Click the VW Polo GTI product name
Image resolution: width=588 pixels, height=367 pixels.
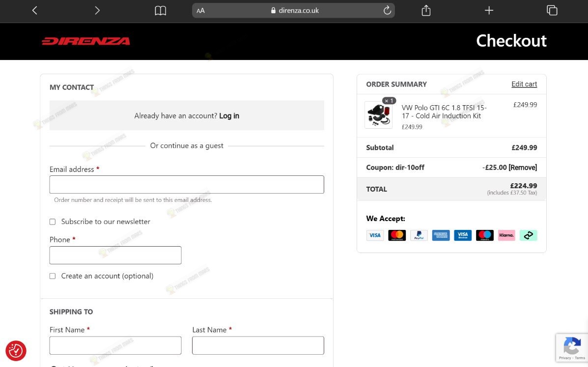[444, 112]
